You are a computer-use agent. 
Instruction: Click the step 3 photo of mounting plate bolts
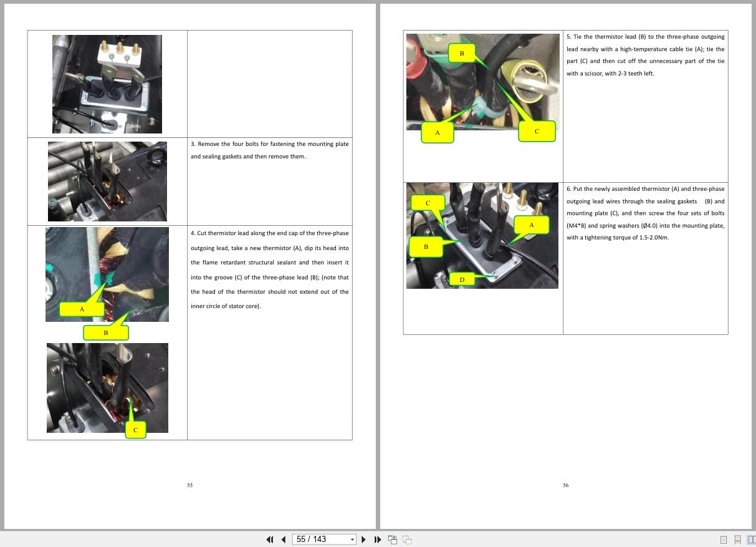tap(107, 182)
